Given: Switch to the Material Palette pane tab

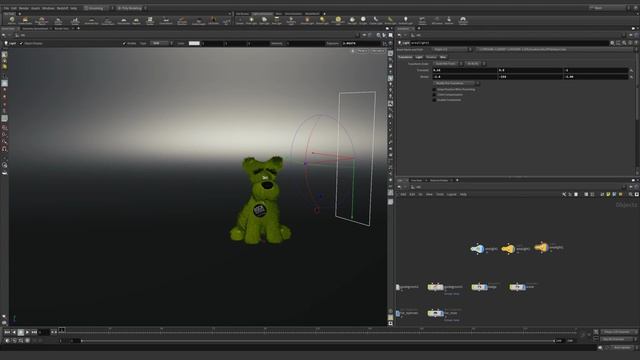Looking at the screenshot, I should (x=439, y=180).
